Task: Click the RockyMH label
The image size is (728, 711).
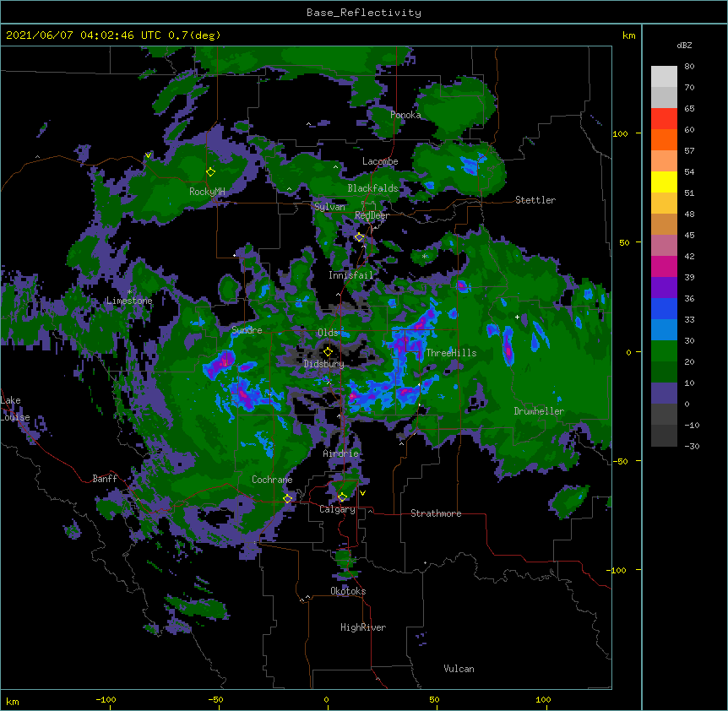Action: [207, 192]
